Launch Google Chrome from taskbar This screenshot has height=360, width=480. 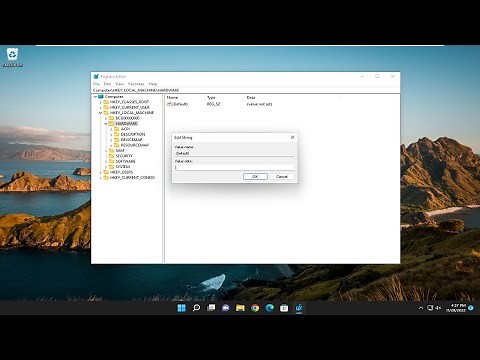tap(255, 308)
